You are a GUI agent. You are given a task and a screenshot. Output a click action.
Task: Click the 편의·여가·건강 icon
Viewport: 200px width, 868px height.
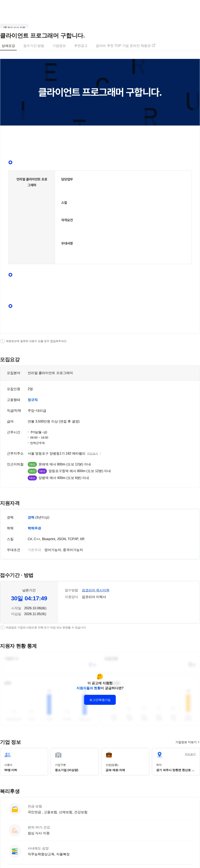(x=15, y=830)
